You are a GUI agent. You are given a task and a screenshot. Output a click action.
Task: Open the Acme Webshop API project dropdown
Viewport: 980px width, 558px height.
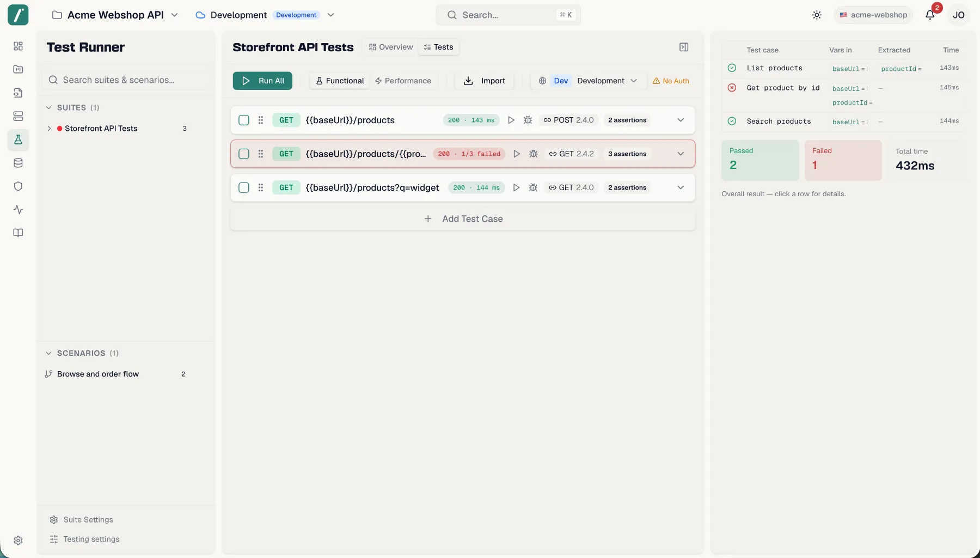115,15
